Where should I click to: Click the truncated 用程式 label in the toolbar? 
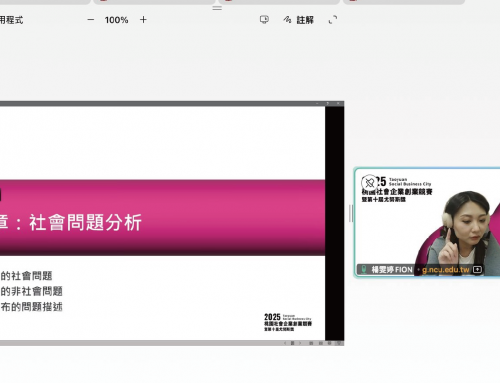point(11,20)
